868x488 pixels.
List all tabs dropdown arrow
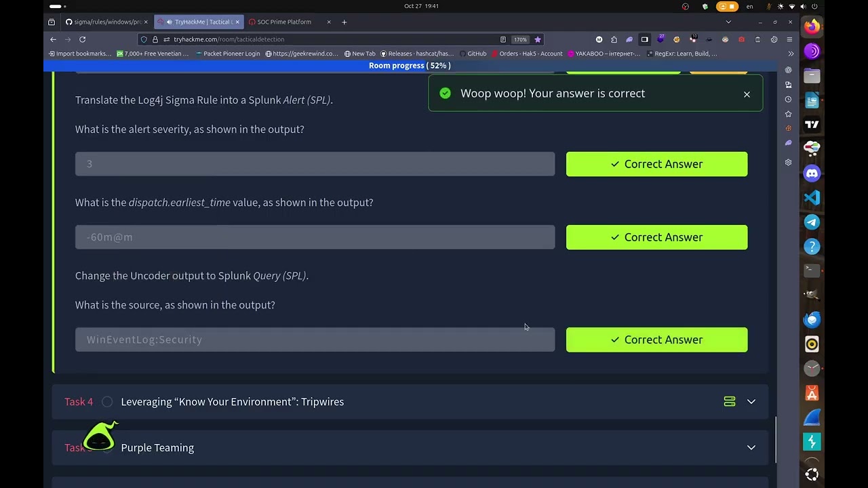728,22
